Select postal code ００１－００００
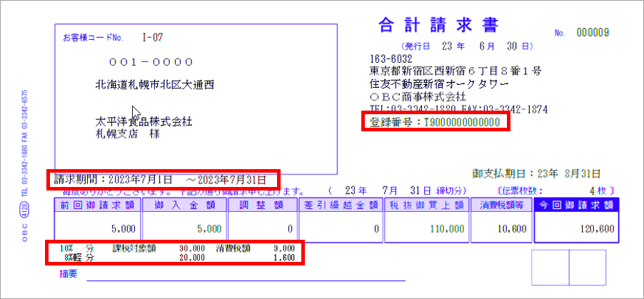This screenshot has height=299, width=644. 151,62
